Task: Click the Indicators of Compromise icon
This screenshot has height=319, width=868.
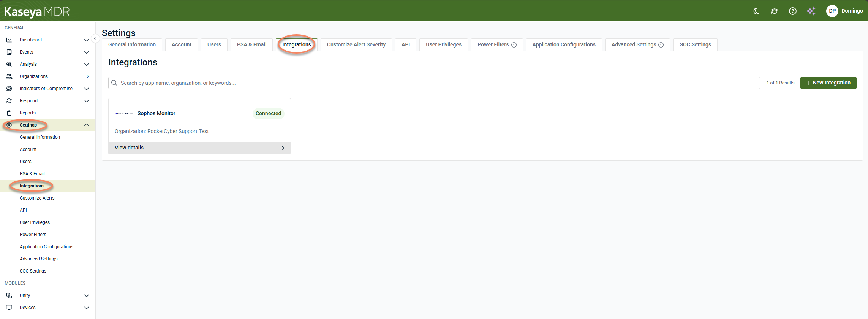Action: click(x=9, y=89)
